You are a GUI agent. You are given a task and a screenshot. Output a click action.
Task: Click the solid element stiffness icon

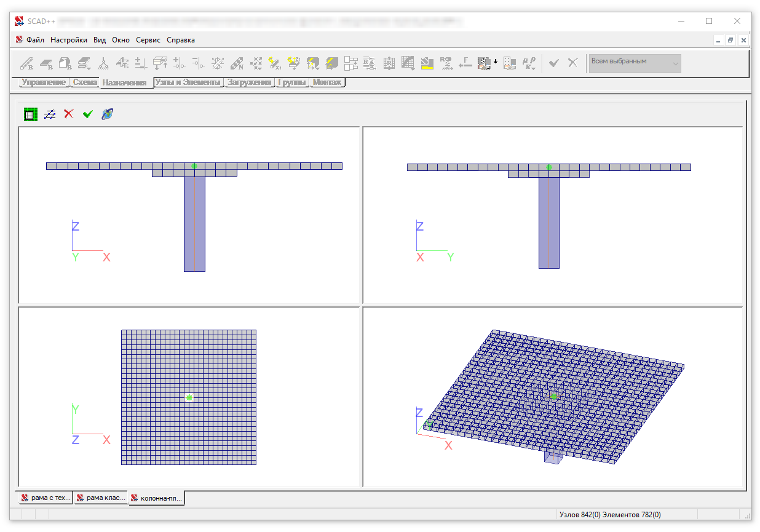65,63
